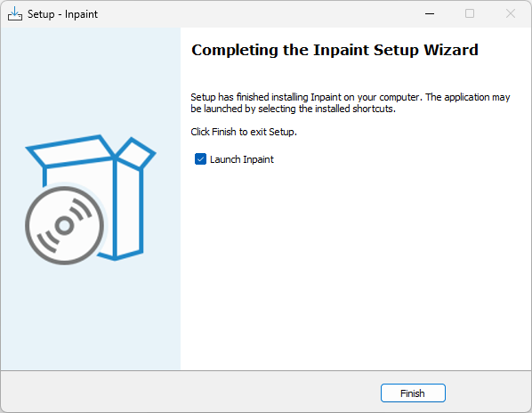This screenshot has width=532, height=413.
Task: Click the Finish button
Action: [413, 393]
